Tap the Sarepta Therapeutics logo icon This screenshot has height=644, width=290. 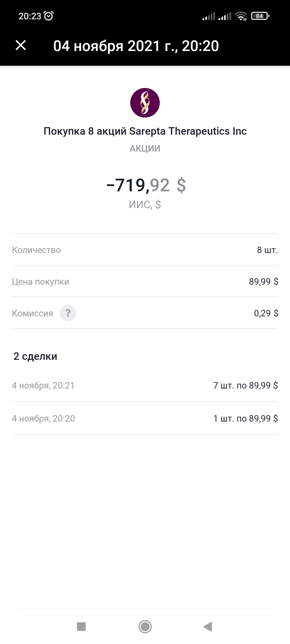(x=145, y=103)
